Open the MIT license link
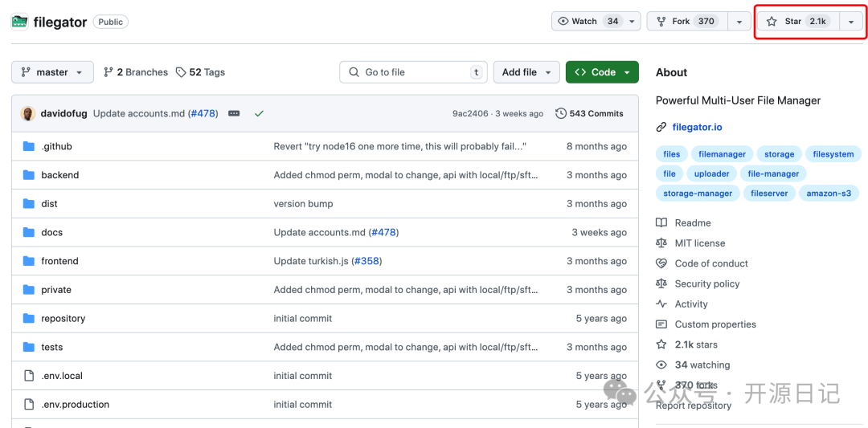 coord(690,243)
